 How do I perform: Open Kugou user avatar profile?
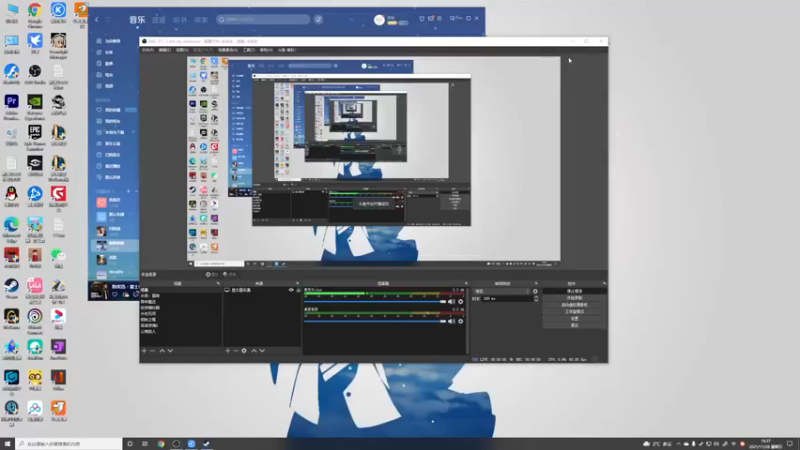click(x=379, y=19)
